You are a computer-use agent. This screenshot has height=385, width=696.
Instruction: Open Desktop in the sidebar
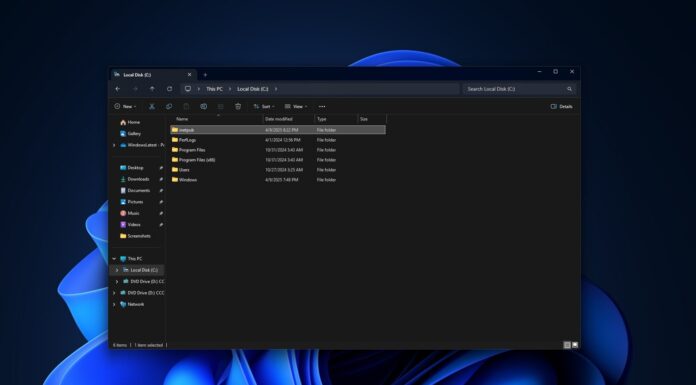click(x=135, y=168)
